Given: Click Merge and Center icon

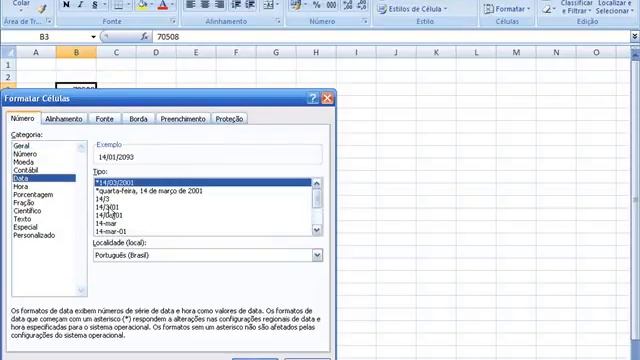Looking at the screenshot, I should point(268,4).
